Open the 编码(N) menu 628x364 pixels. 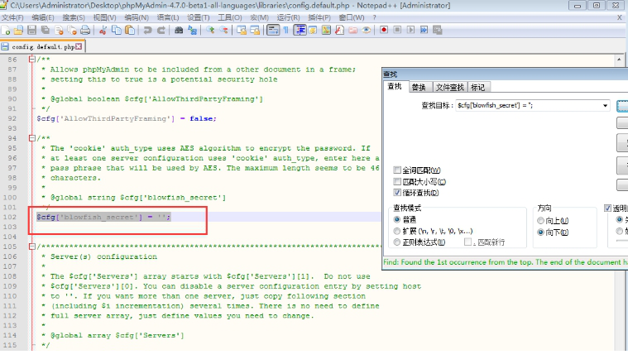[137, 17]
